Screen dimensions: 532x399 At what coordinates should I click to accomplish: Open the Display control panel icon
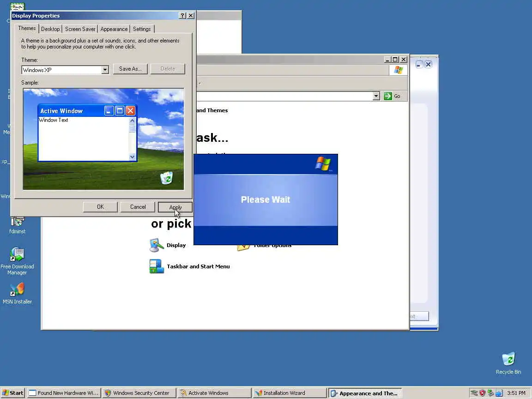point(157,245)
